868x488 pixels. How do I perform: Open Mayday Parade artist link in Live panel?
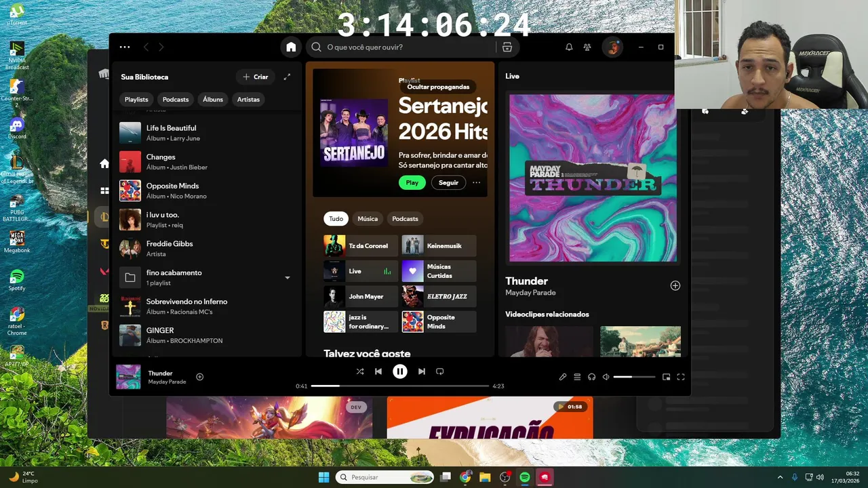pos(530,293)
